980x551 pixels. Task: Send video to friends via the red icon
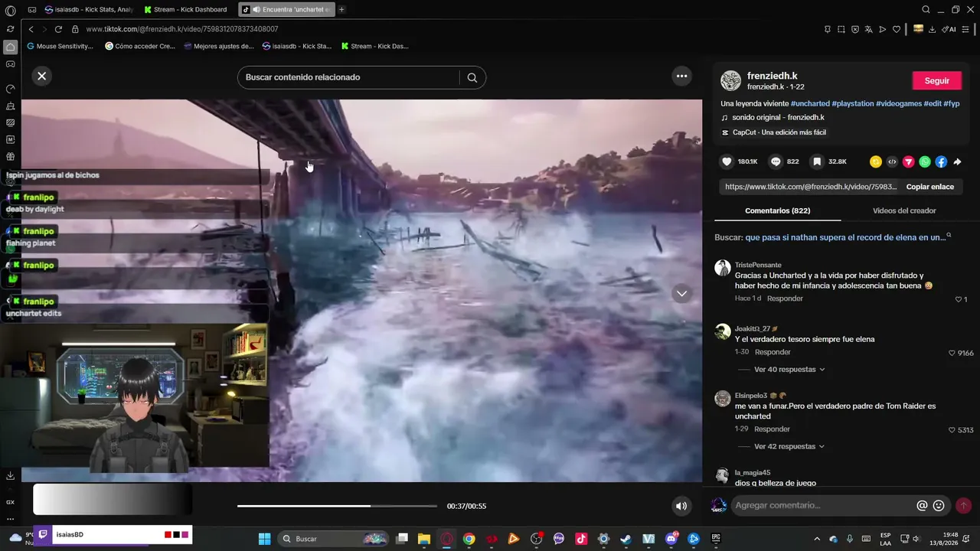click(x=909, y=161)
